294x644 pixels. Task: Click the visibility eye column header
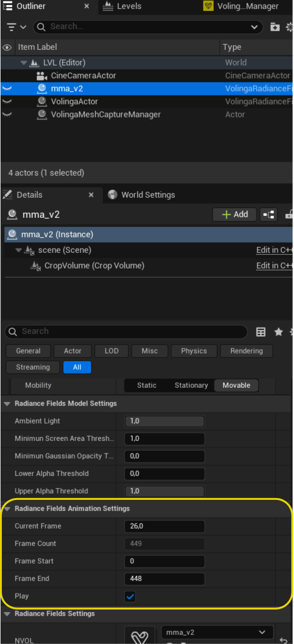click(x=7, y=47)
